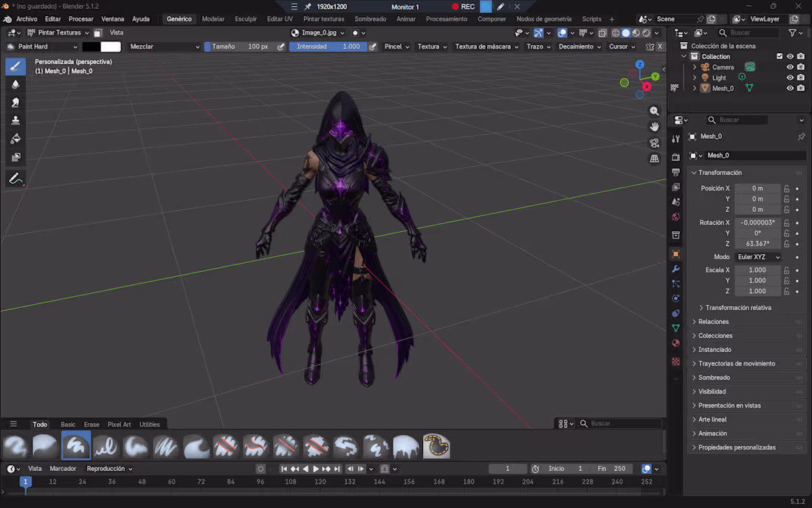Viewport: 812px width, 508px height.
Task: Open the Object Data mesh tab
Action: [x=675, y=329]
